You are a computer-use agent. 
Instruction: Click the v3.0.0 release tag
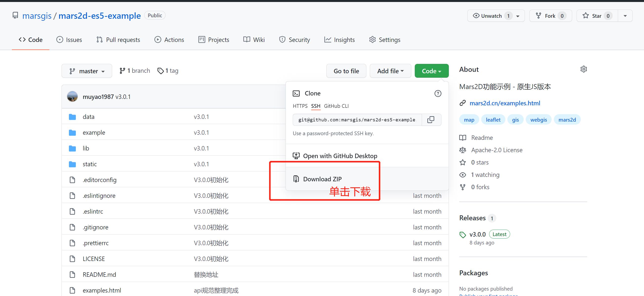477,234
